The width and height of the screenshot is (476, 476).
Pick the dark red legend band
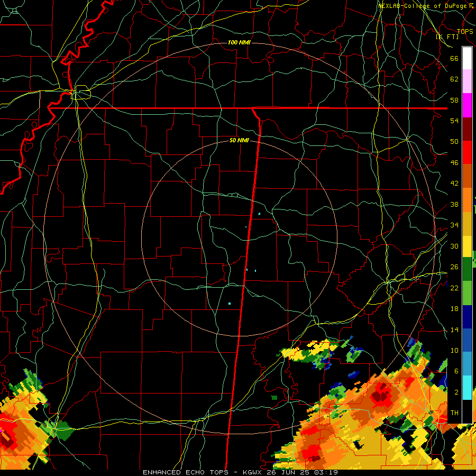tap(467, 129)
